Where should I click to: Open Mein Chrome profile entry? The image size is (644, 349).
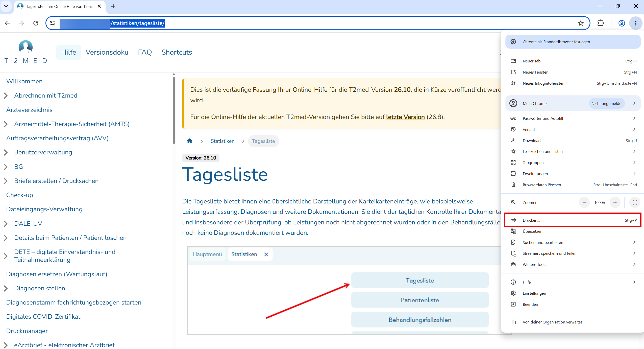tap(573, 103)
